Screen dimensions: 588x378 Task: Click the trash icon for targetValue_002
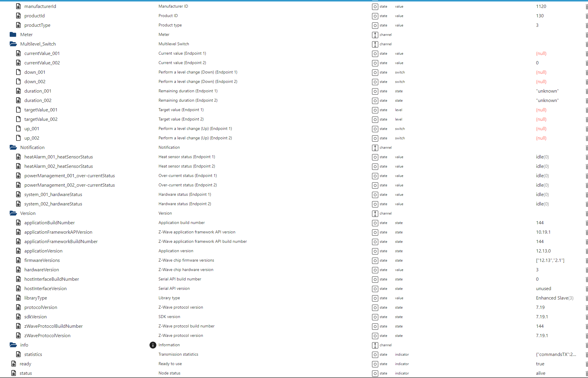[586, 119]
